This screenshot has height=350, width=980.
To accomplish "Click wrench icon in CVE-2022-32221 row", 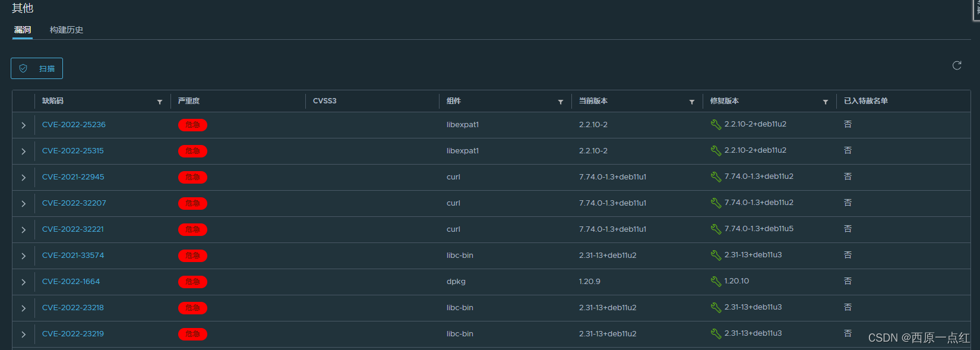I will click(x=716, y=229).
